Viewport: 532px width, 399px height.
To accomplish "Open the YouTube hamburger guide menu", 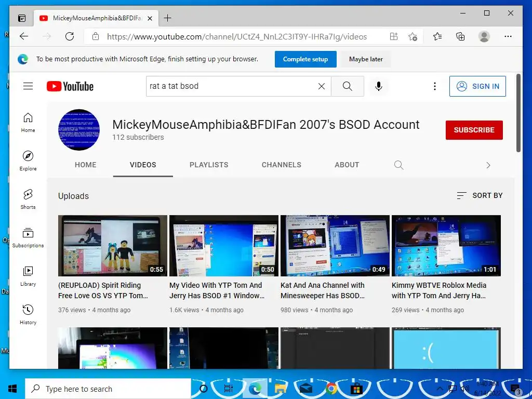I will point(28,86).
